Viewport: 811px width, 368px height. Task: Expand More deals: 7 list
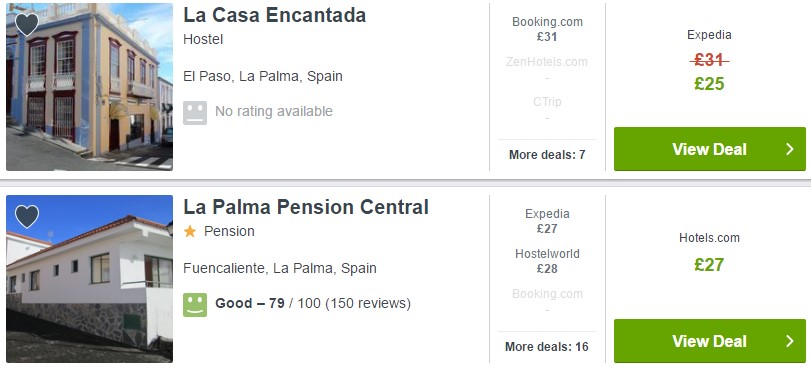point(547,155)
